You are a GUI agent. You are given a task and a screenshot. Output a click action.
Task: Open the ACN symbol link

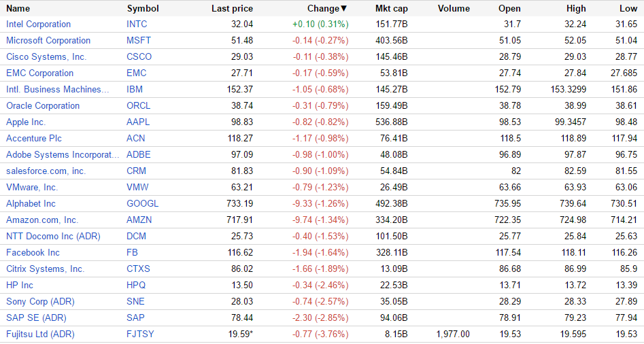[135, 138]
